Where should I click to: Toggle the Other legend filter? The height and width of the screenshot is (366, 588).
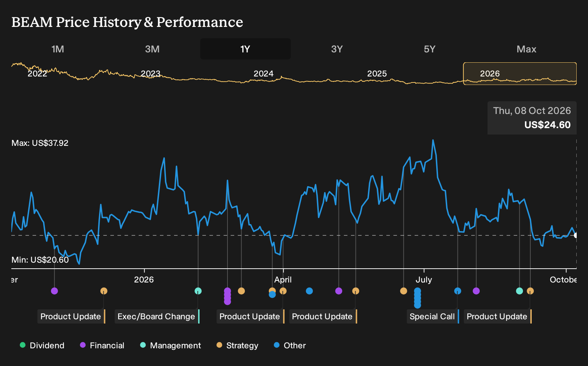click(290, 345)
